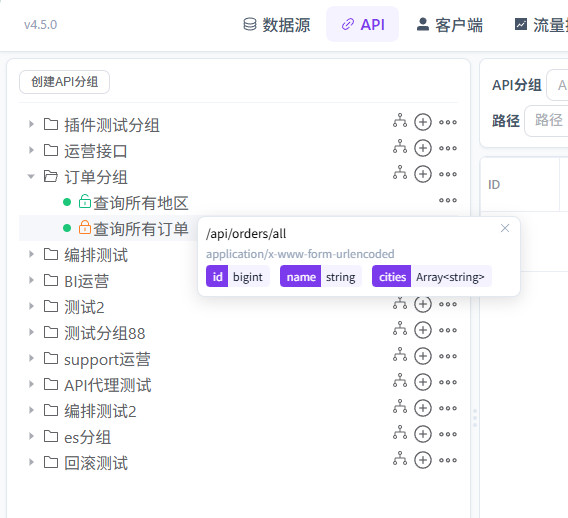Switch to the API tab
568x518 pixels.
tap(363, 25)
